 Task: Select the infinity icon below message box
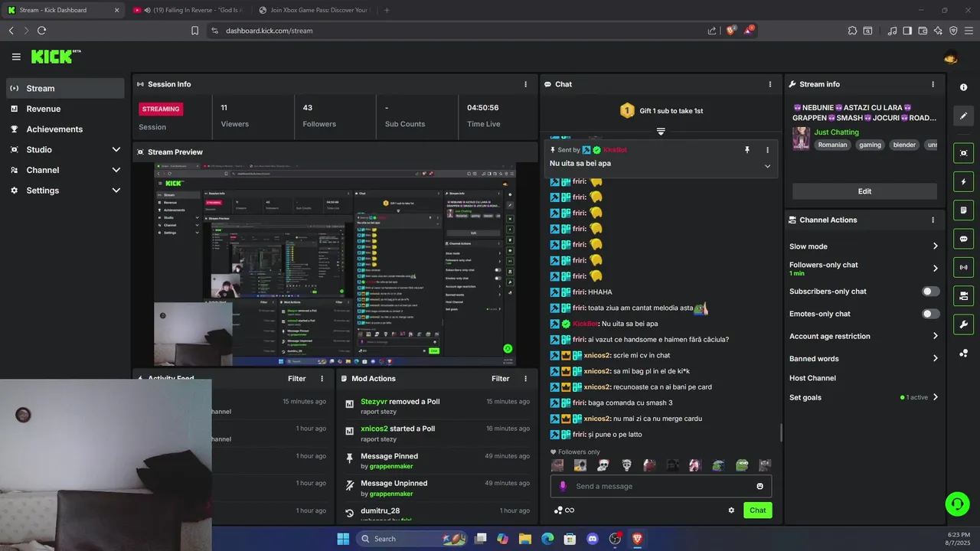point(570,510)
